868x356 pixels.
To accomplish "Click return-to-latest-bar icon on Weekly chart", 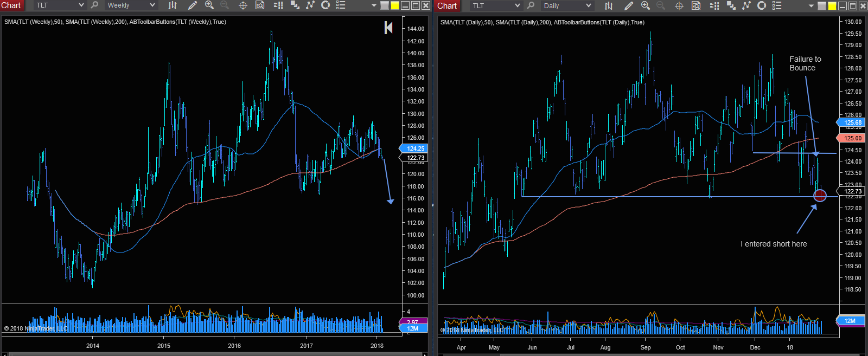I will pyautogui.click(x=388, y=28).
